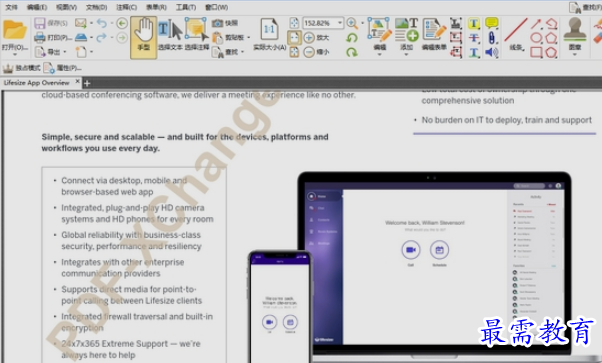Click the blue speaker sound annotation icon
602x363 pixels.
pyautogui.click(x=491, y=52)
